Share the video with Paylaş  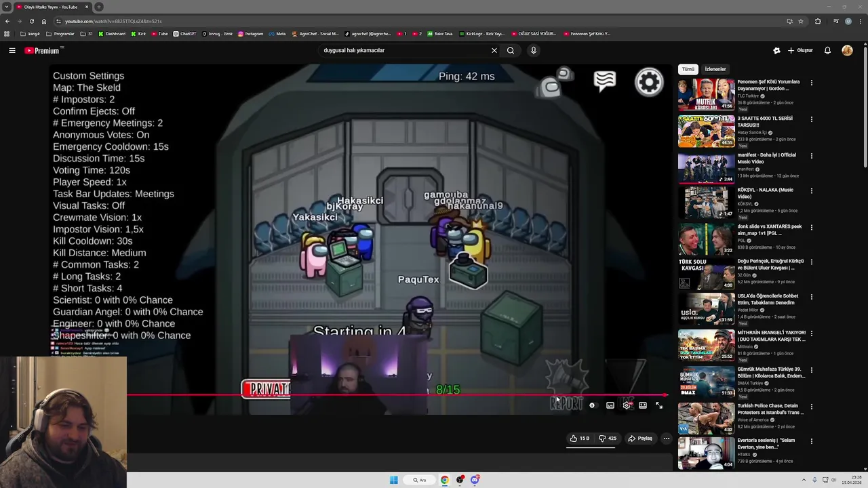(x=639, y=439)
